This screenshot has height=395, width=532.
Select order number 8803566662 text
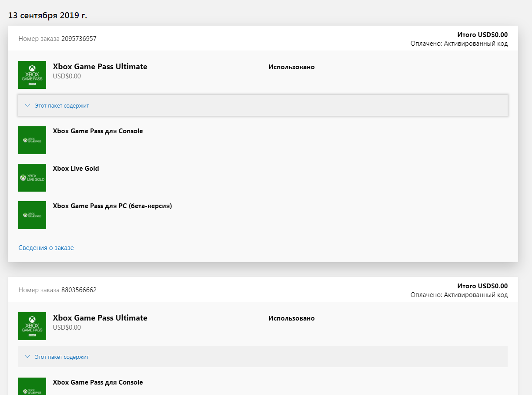coord(79,290)
